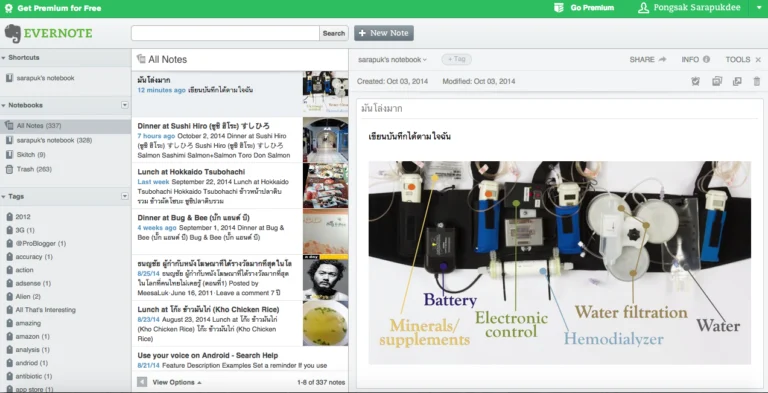Screen dimensions: 768x393
Task: Collapse the Notebooks section triangle
Action: [x=3, y=105]
